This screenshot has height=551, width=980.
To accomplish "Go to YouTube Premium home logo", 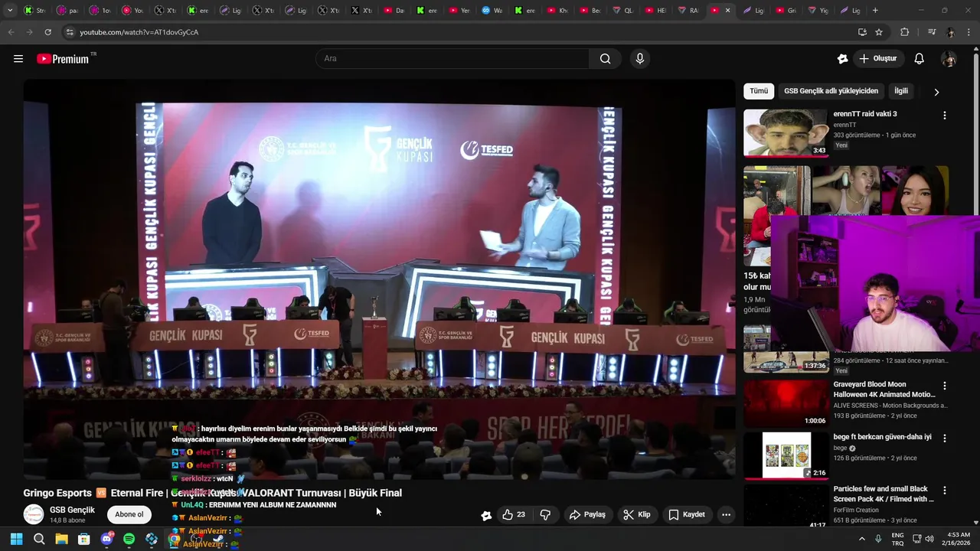I will coord(63,59).
